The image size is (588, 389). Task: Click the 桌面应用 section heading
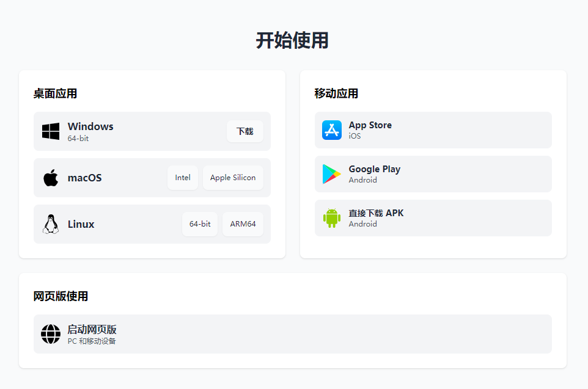(55, 93)
